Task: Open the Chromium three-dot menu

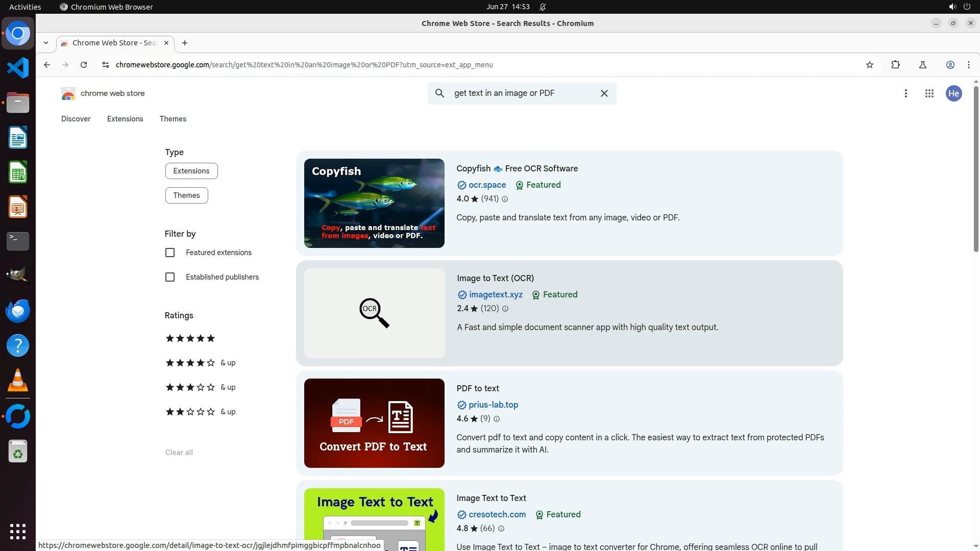Action: coord(968,65)
